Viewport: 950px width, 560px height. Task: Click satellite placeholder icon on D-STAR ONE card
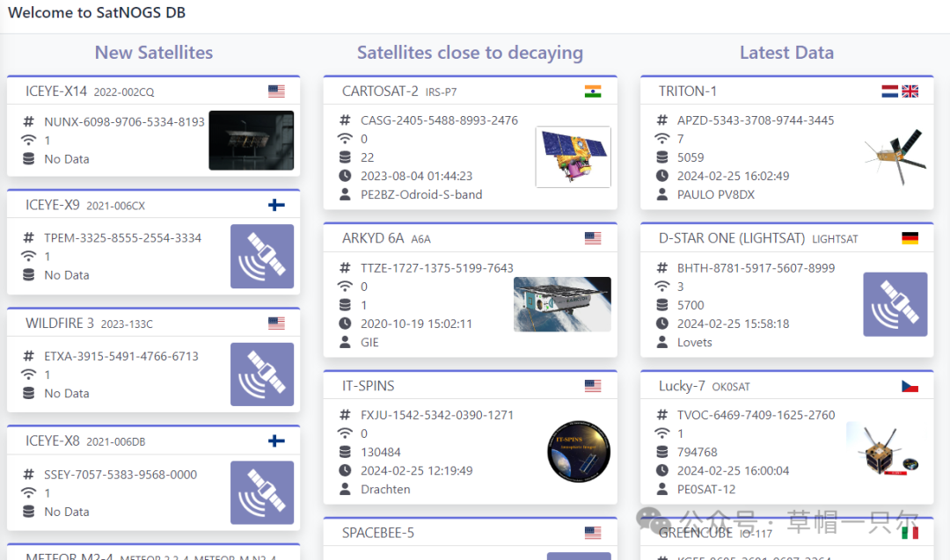click(895, 304)
